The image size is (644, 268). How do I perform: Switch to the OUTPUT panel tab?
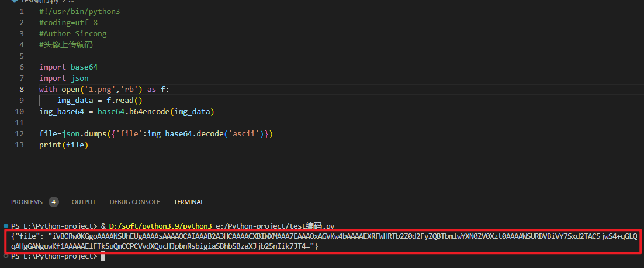pyautogui.click(x=84, y=202)
